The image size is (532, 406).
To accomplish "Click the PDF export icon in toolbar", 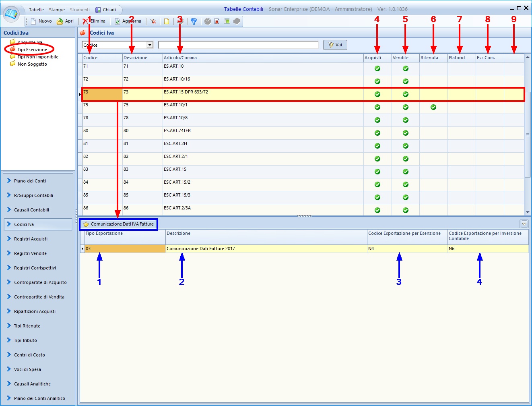I will point(217,21).
